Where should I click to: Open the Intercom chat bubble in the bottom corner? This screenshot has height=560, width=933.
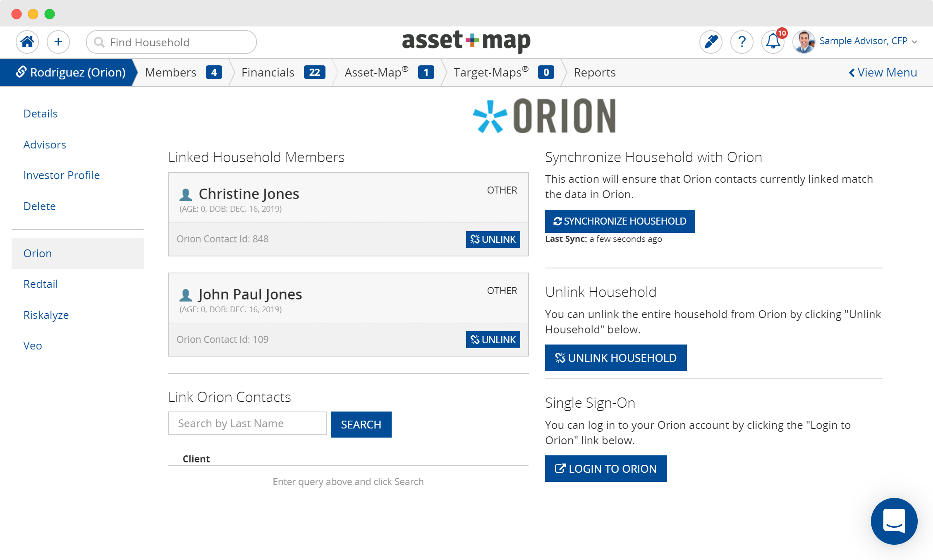click(894, 521)
